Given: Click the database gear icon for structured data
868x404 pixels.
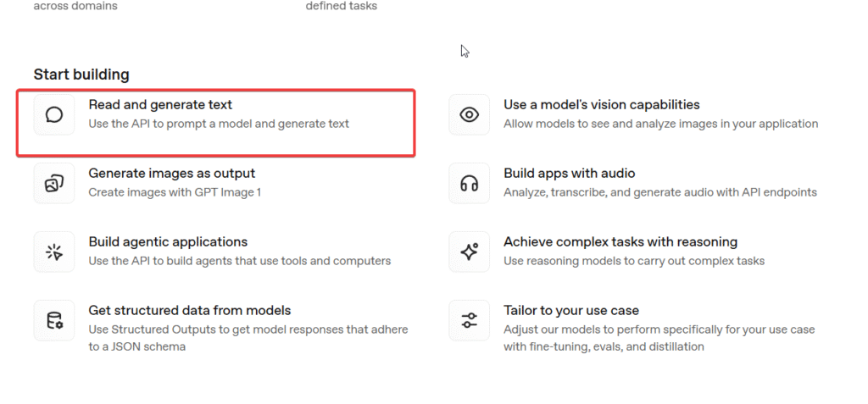Looking at the screenshot, I should pyautogui.click(x=54, y=320).
